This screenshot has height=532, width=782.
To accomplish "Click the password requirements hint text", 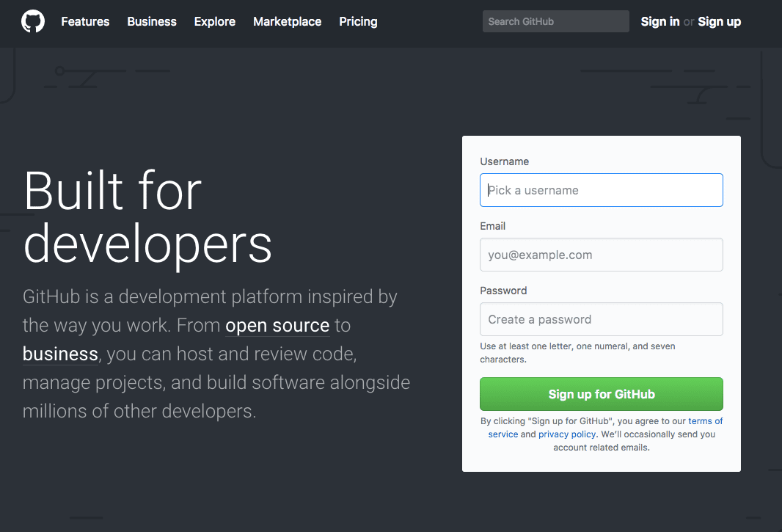I will (x=577, y=353).
